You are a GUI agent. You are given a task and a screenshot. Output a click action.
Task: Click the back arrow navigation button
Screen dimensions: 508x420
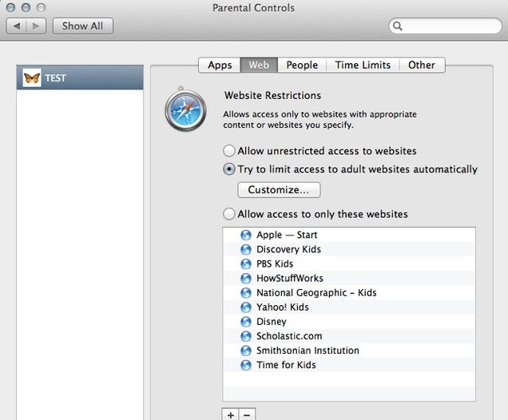[17, 26]
